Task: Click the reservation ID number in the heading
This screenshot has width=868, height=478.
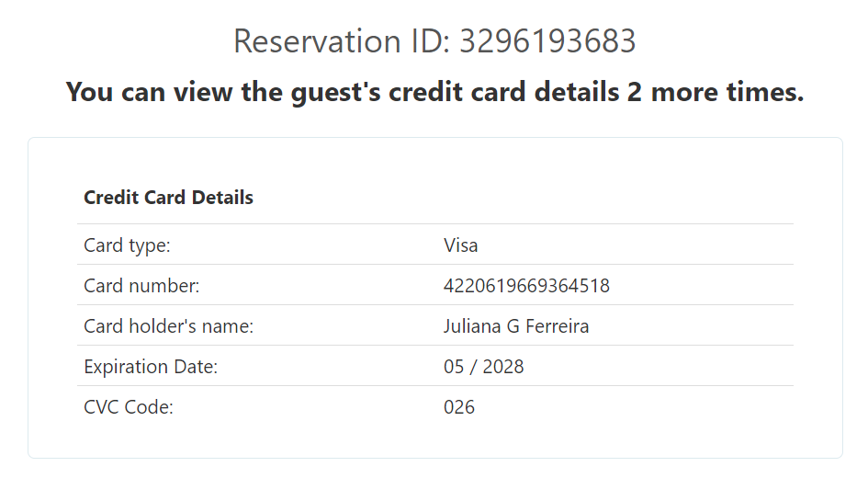Action: pyautogui.click(x=547, y=42)
